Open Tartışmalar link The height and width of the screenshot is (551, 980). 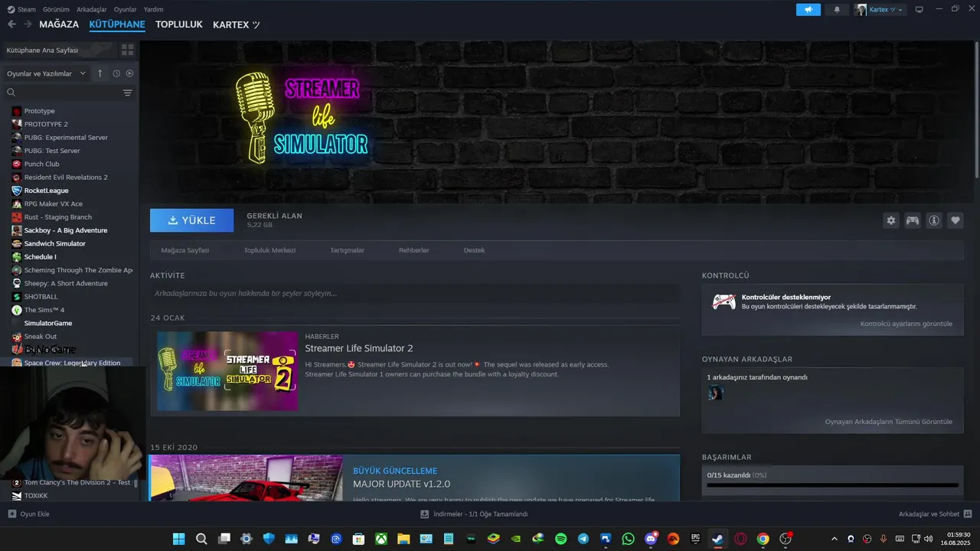(x=347, y=250)
